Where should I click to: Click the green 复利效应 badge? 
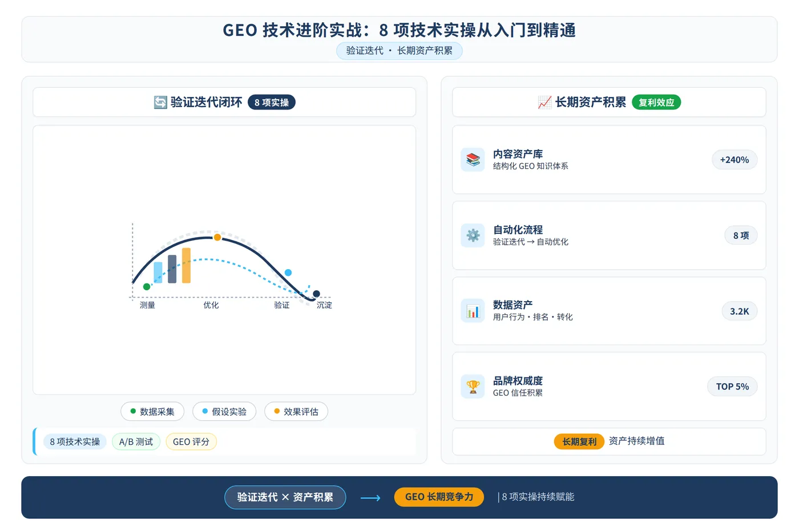point(656,103)
